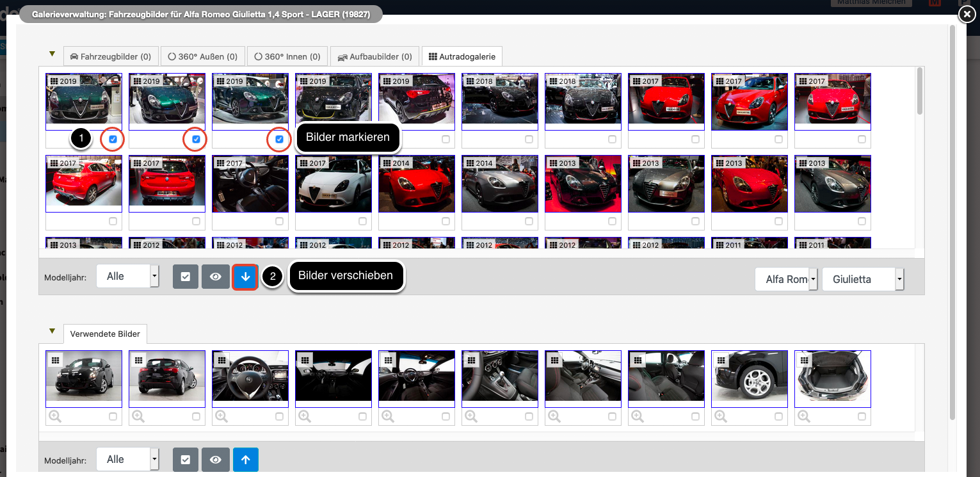Open the upper Modelljahr dropdown
Screen dimensions: 980x477
coord(127,277)
